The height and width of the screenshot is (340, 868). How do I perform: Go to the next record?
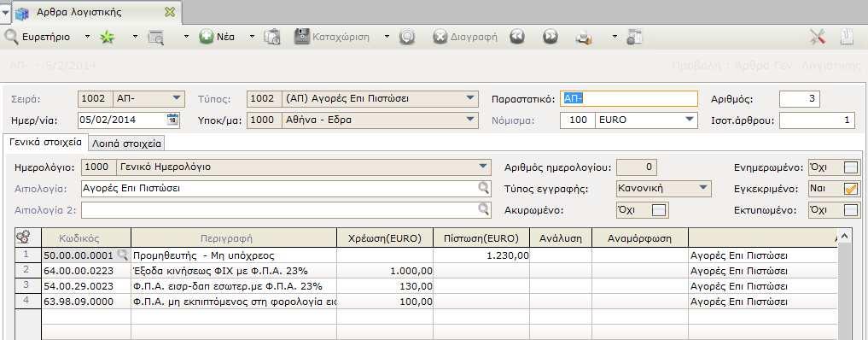551,37
